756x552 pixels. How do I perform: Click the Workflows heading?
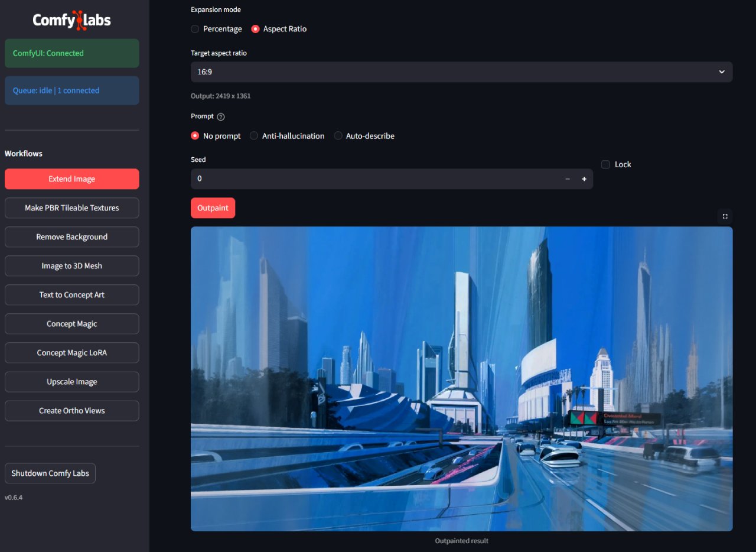(24, 154)
